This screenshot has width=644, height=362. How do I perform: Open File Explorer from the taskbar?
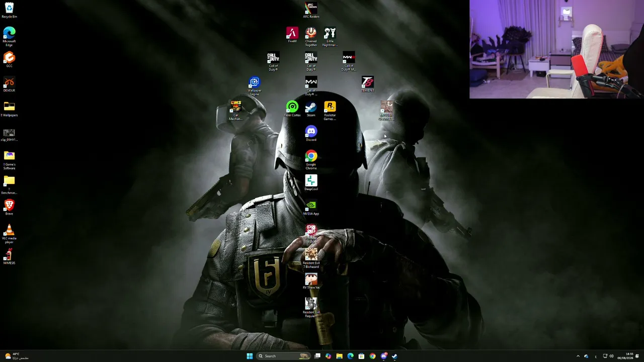340,356
